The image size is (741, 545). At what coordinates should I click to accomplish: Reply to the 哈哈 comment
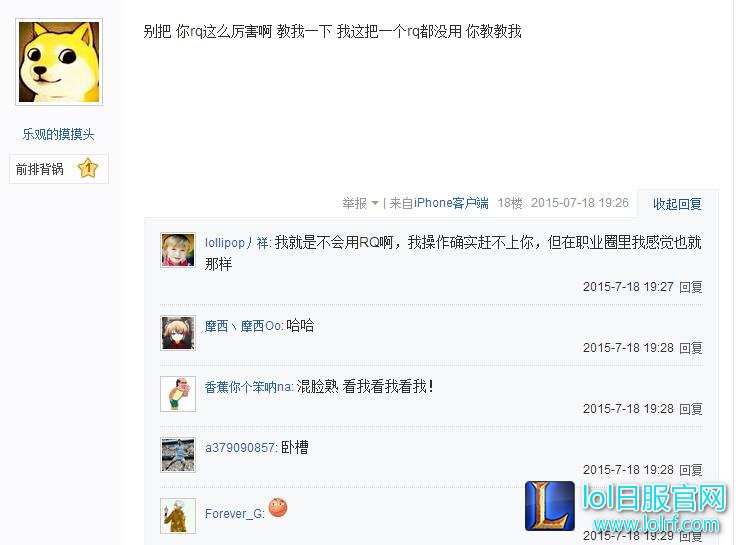(x=690, y=348)
